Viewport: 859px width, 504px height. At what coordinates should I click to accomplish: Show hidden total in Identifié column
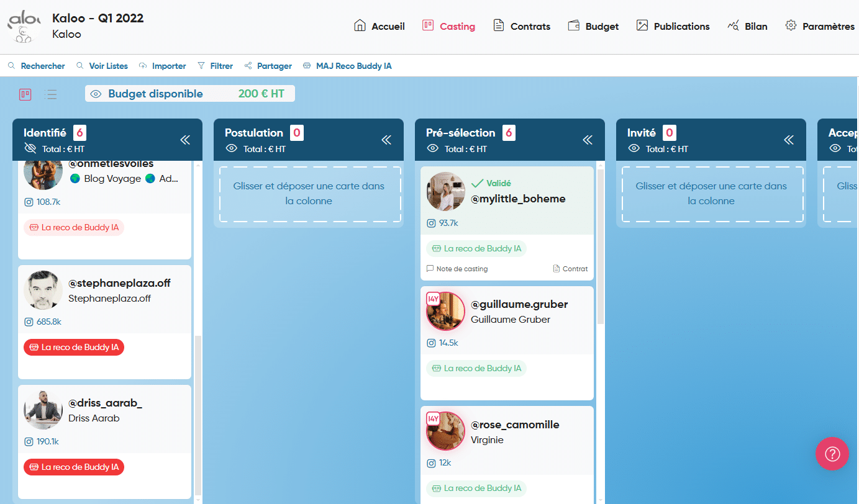tap(30, 149)
